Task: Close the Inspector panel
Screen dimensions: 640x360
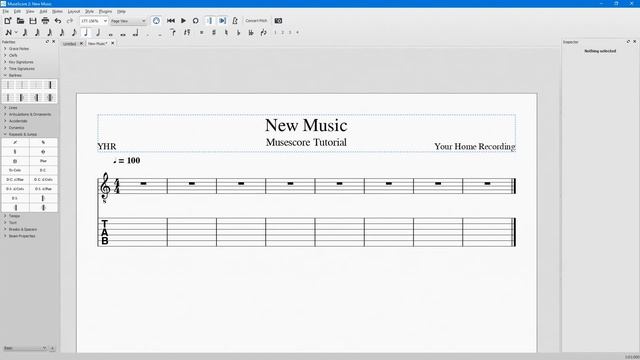Action: (635, 42)
